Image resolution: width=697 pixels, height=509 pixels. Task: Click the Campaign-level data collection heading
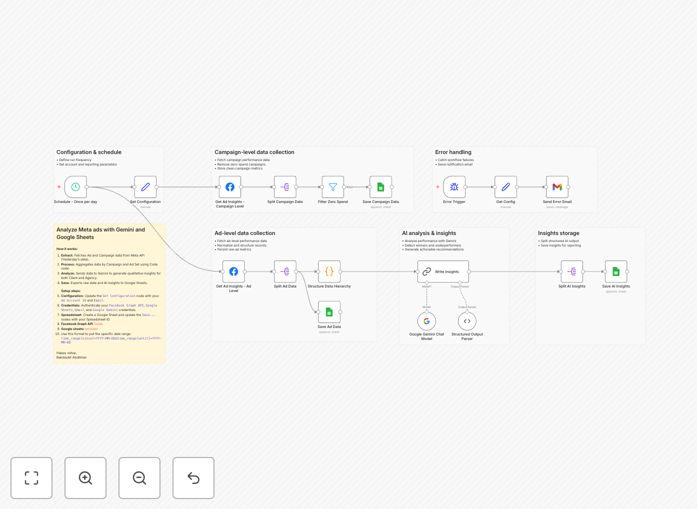click(x=254, y=152)
